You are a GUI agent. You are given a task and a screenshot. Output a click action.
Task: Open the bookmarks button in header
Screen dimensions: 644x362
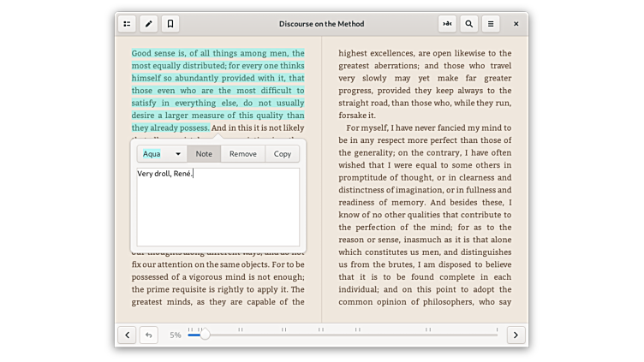(170, 24)
